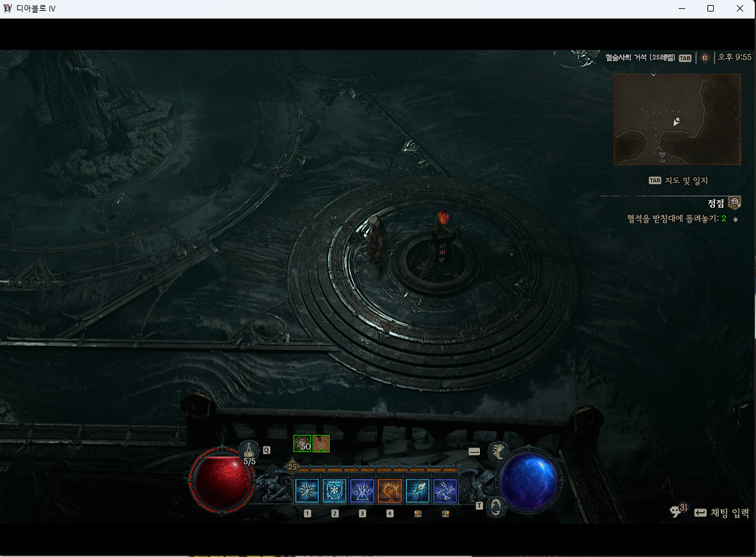This screenshot has width=756, height=557.
Task: Click the T portal hotkey label
Action: pyautogui.click(x=479, y=506)
